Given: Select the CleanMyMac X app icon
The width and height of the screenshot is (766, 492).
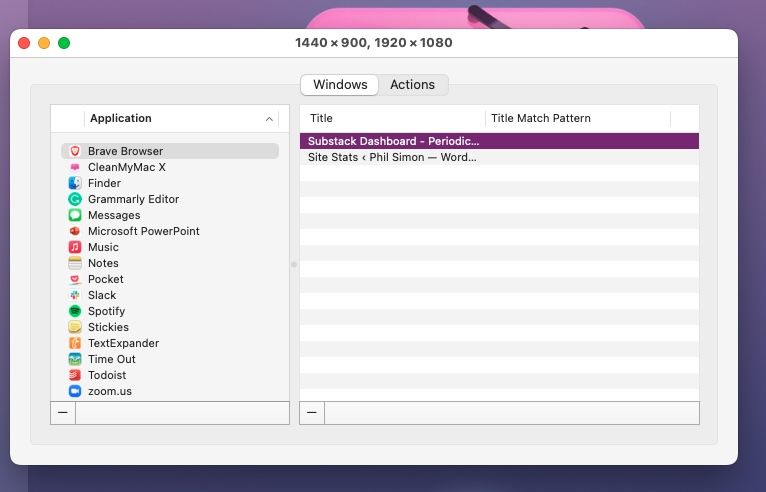Looking at the screenshot, I should pyautogui.click(x=75, y=167).
